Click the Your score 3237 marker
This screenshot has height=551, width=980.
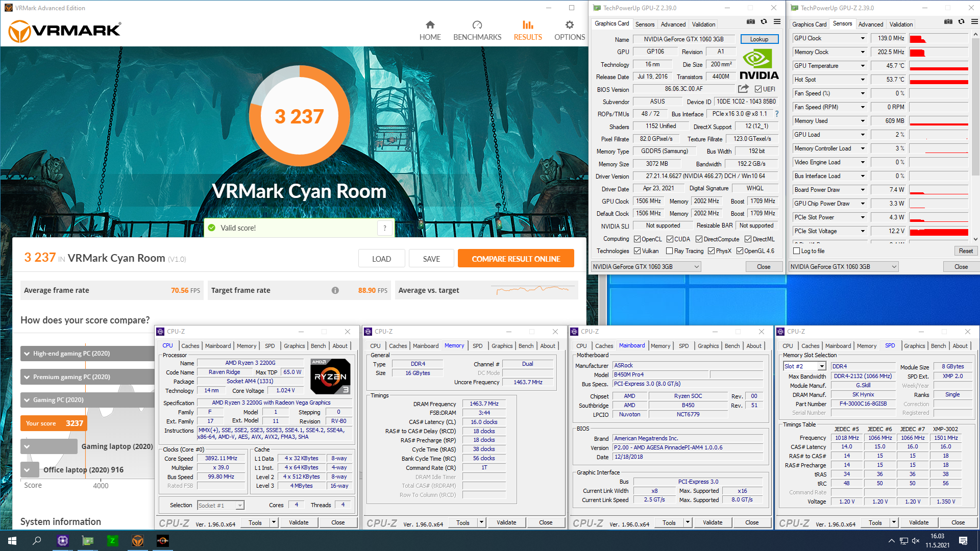coord(54,423)
